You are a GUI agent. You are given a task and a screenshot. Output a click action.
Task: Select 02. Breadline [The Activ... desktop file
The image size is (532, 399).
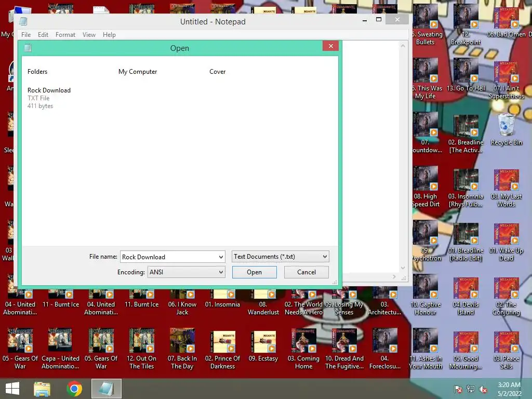tap(465, 134)
